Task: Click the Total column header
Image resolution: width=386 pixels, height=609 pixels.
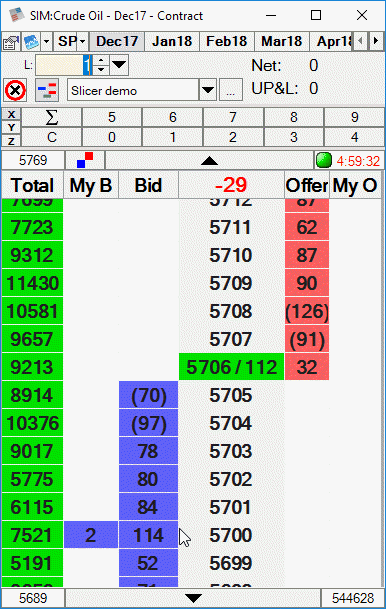Action: [33, 185]
